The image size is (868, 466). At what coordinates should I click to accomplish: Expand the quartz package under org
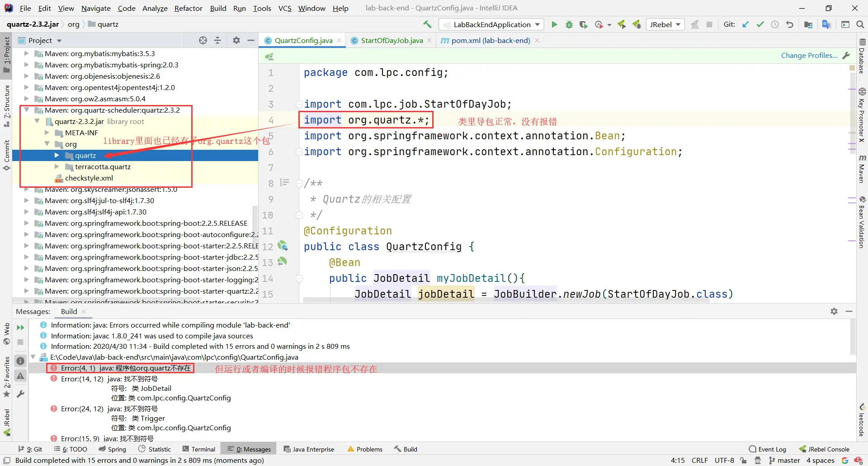(57, 155)
